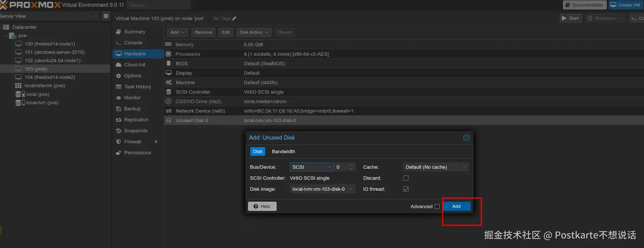Image resolution: width=644 pixels, height=248 pixels.
Task: Click the Remove hardware button
Action: 203,32
